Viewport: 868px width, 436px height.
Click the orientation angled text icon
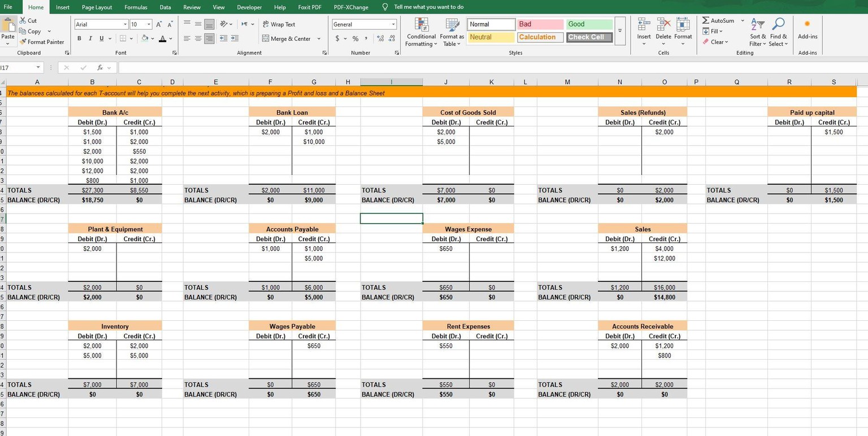[x=224, y=24]
